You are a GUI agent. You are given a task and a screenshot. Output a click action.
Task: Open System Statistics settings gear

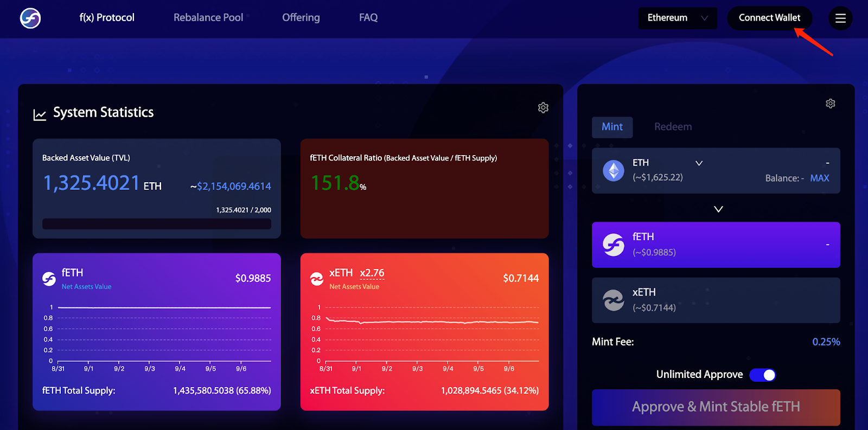pos(543,108)
